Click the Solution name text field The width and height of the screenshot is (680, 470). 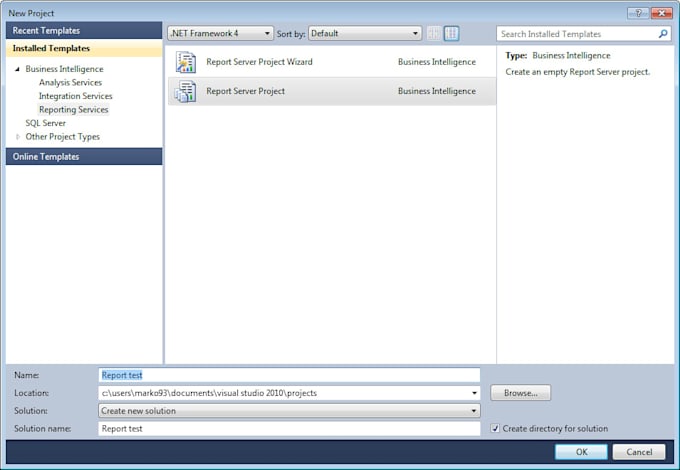[x=289, y=428]
